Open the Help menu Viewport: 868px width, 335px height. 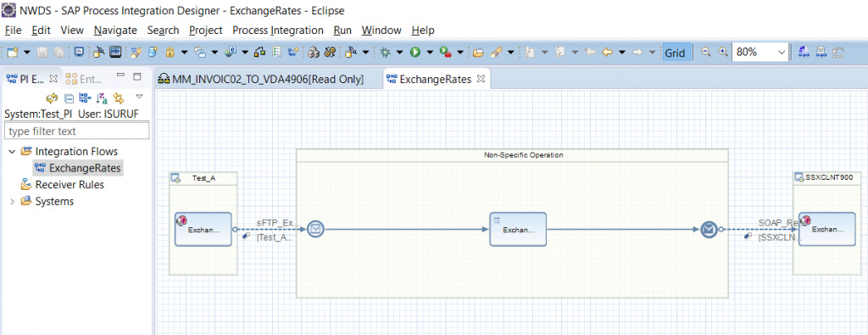(423, 30)
